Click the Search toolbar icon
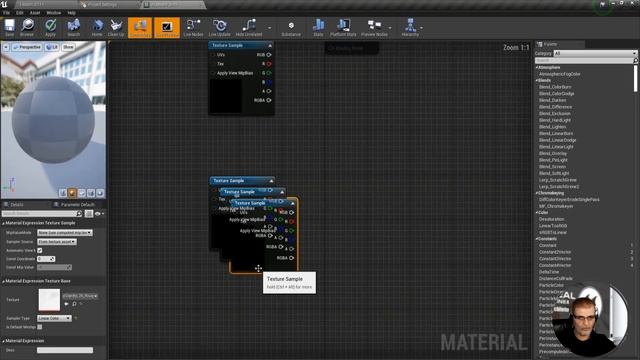Image resolution: width=640 pixels, height=360 pixels. pos(73,27)
